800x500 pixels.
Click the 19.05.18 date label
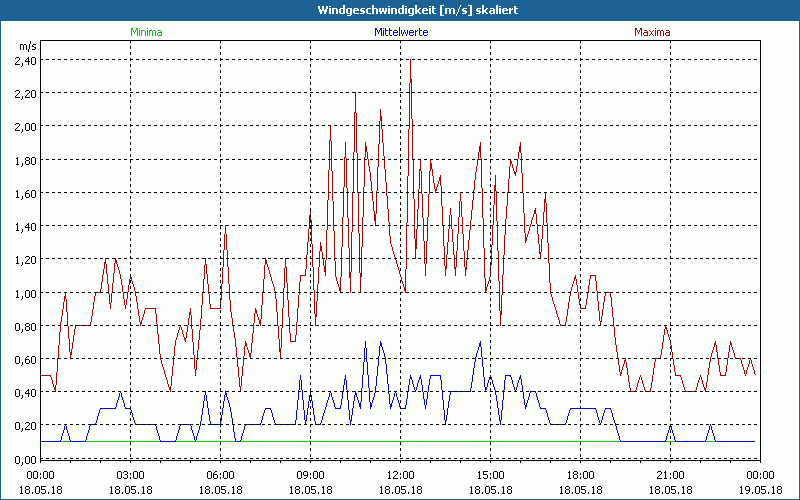pos(760,489)
